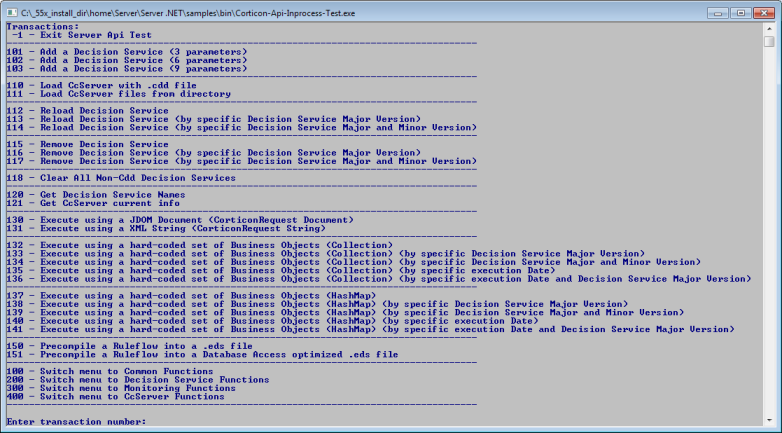Click the window title path text
This screenshot has width=782, height=433.
pos(188,13)
